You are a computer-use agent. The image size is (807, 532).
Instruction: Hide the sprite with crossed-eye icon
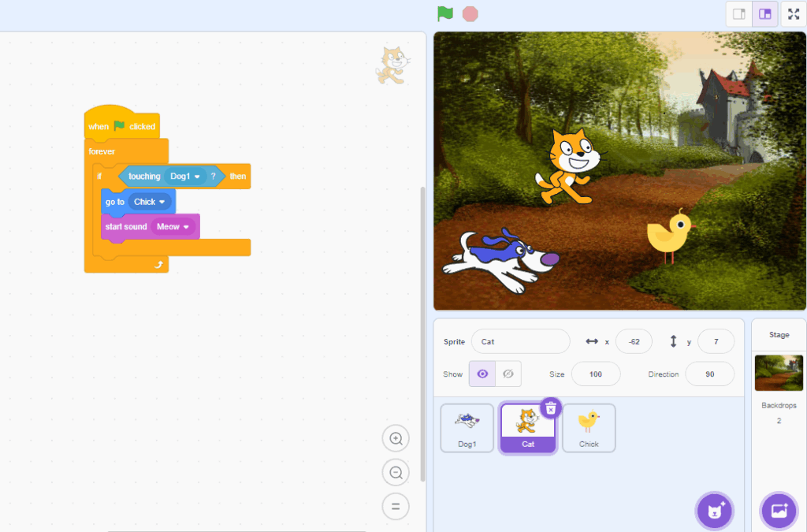(x=508, y=374)
